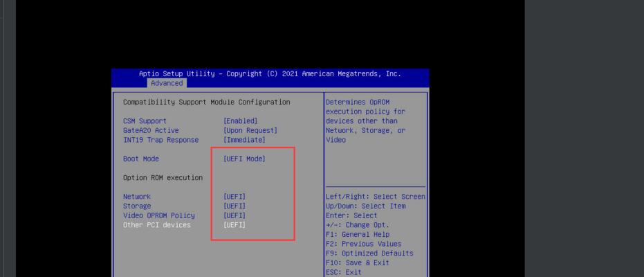The height and width of the screenshot is (277, 644).
Task: Change the CSM Support [Enabled] value
Action: tap(240, 120)
